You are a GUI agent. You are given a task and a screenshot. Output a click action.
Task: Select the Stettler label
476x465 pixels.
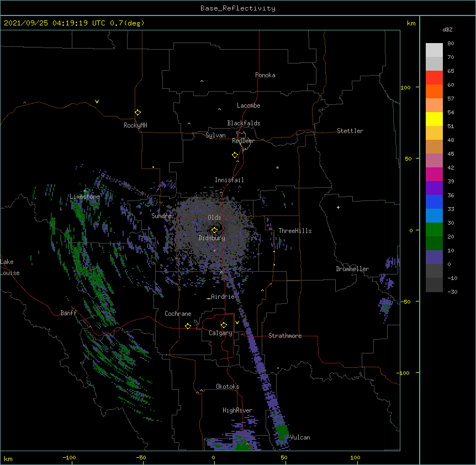coord(350,131)
